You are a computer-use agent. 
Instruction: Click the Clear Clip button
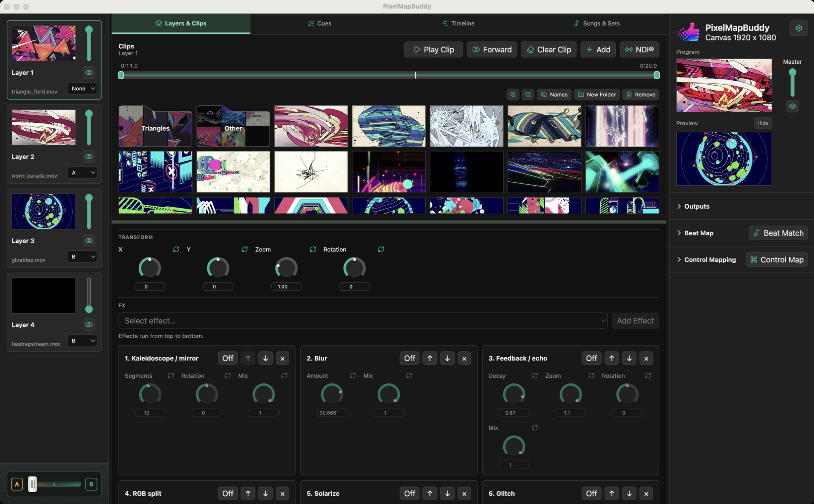coord(549,50)
